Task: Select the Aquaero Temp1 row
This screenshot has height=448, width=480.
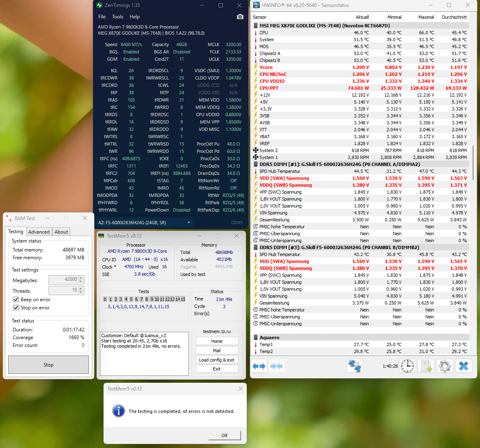Action: point(360,344)
